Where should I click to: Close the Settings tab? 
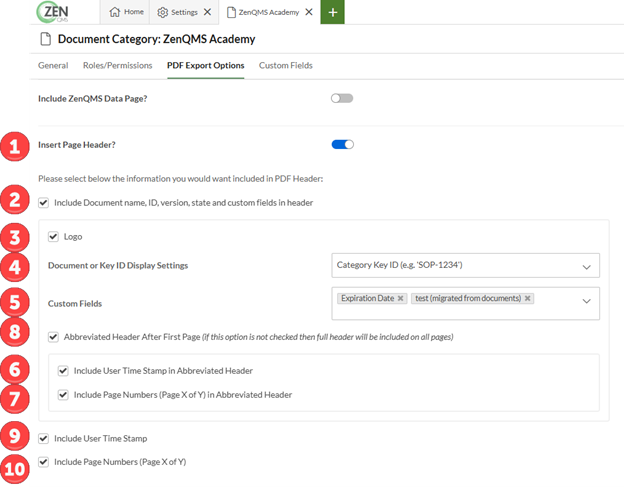click(x=207, y=12)
